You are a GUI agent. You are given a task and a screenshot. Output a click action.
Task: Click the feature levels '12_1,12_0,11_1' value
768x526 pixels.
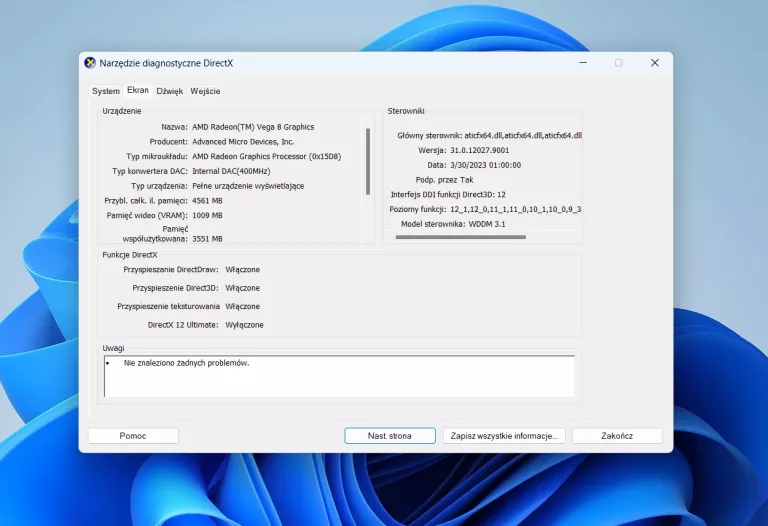point(515,209)
